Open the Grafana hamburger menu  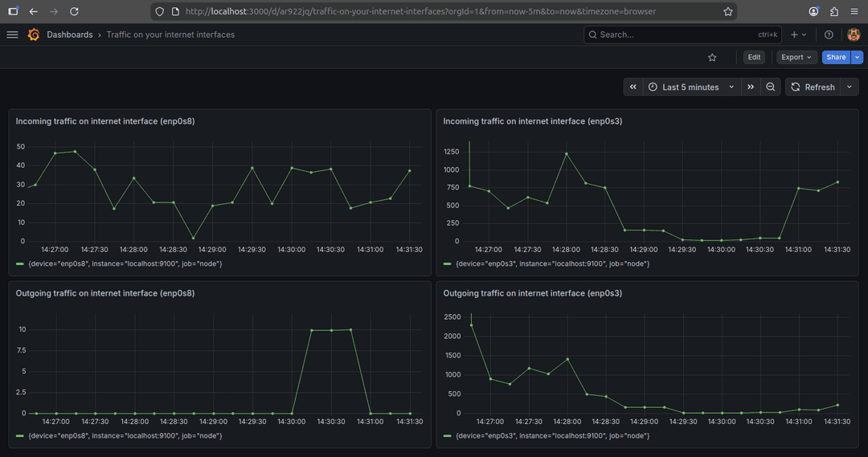pos(12,35)
